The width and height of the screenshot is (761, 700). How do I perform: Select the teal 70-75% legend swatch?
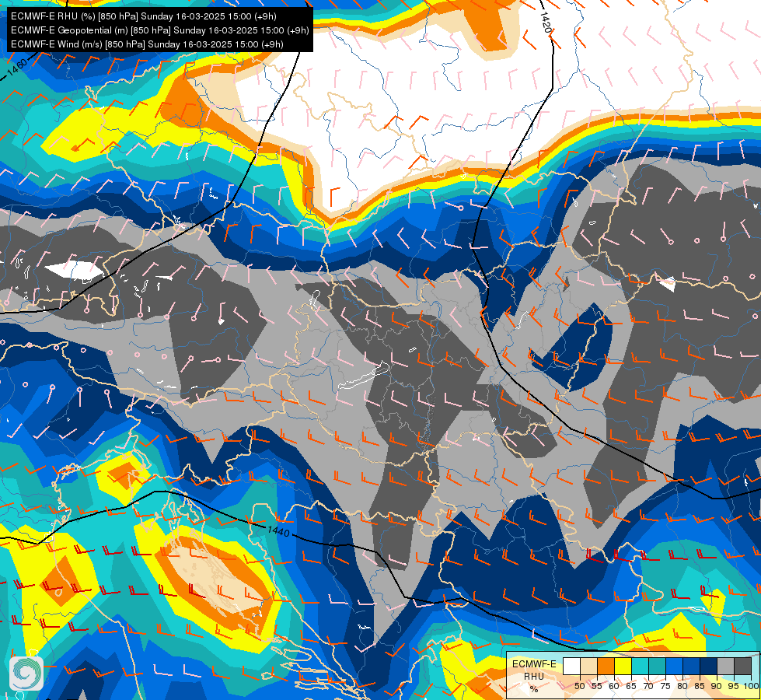click(x=657, y=666)
